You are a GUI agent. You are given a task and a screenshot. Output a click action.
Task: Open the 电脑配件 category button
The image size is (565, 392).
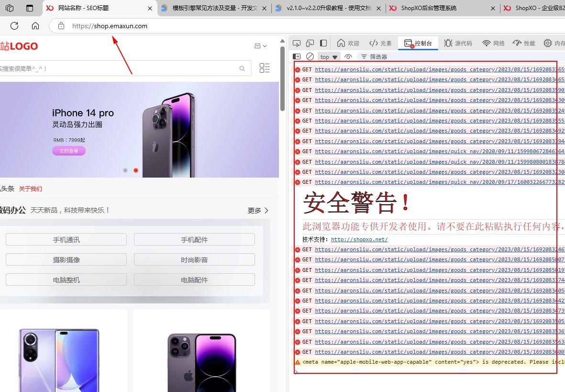tap(194, 280)
